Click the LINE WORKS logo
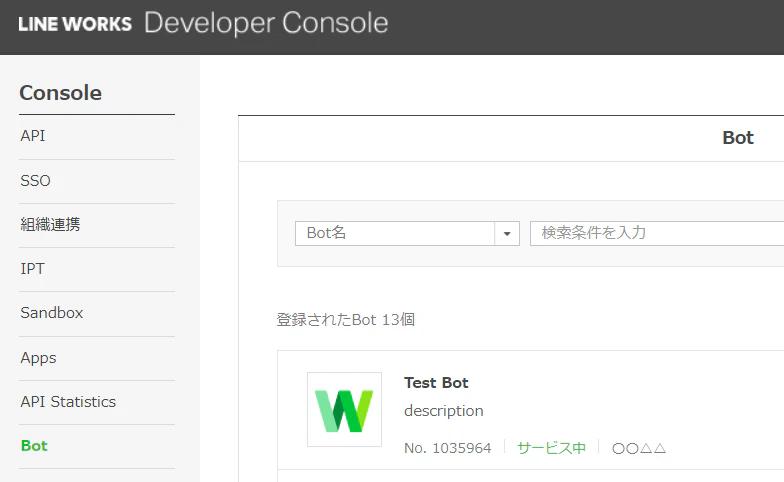784x482 pixels. point(75,24)
